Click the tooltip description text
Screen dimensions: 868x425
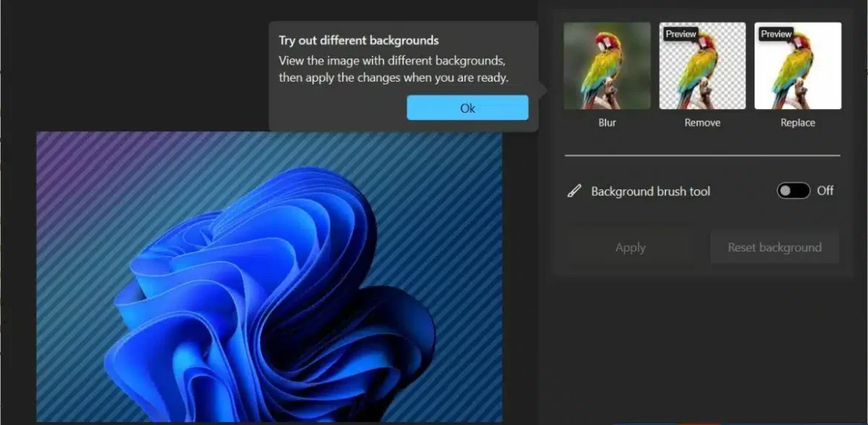pyautogui.click(x=393, y=69)
